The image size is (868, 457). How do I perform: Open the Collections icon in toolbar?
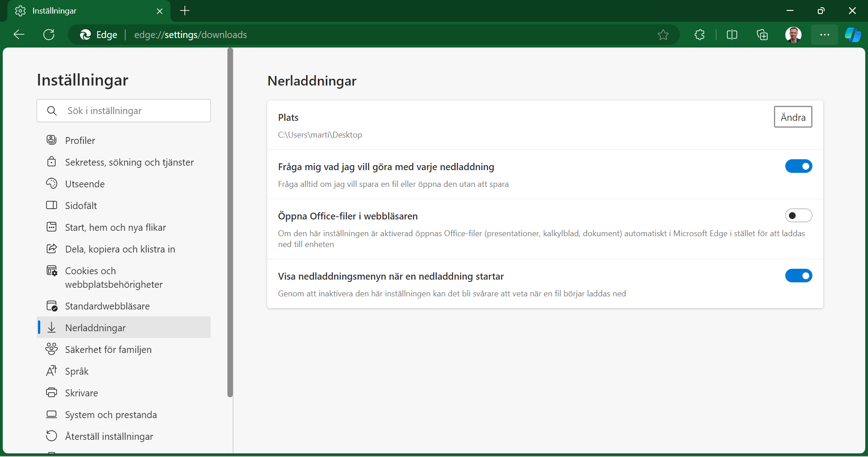[763, 35]
